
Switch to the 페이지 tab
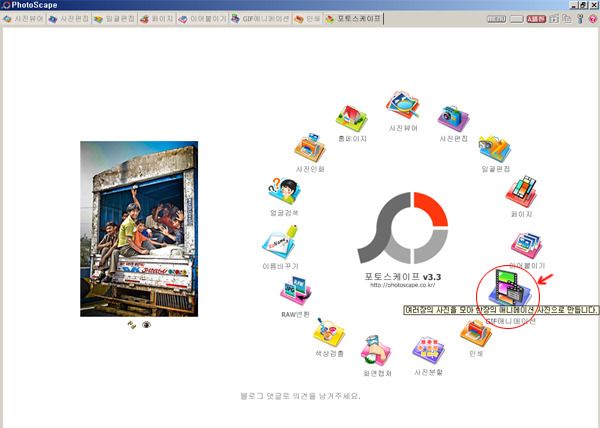pyautogui.click(x=157, y=19)
